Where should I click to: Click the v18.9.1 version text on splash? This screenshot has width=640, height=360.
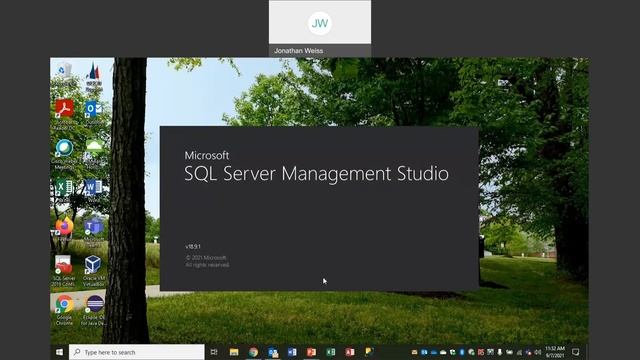click(193, 247)
